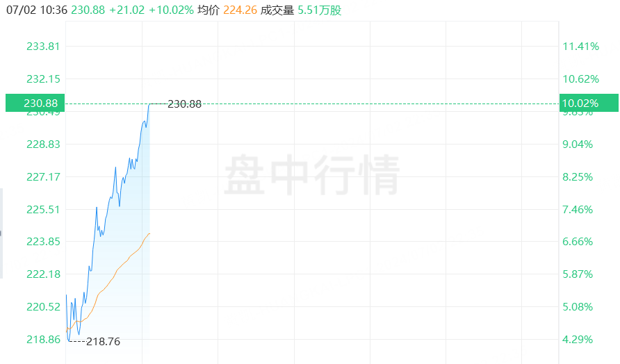Image resolution: width=620 pixels, height=364 pixels.
Task: Click the 4.29% right axis label
Action: (x=578, y=340)
